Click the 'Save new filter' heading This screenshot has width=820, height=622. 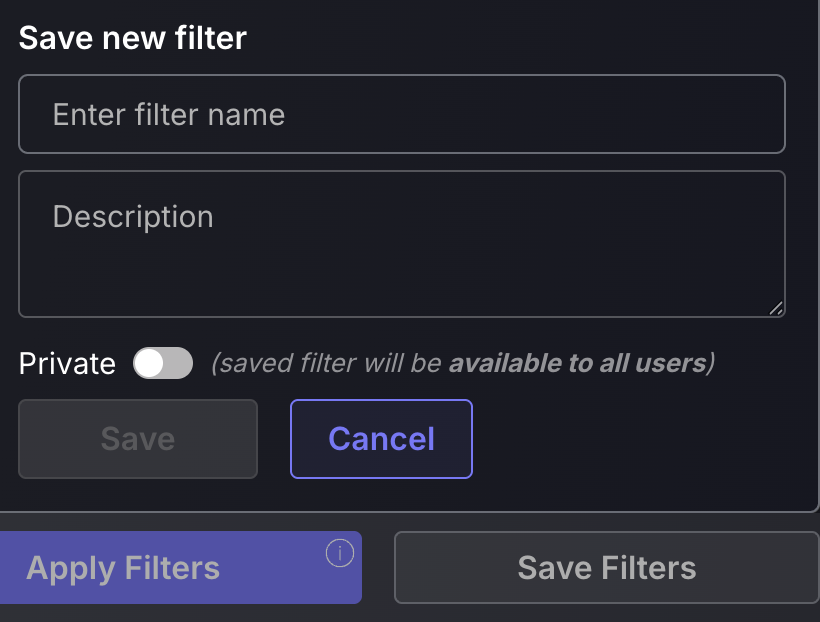coord(132,38)
